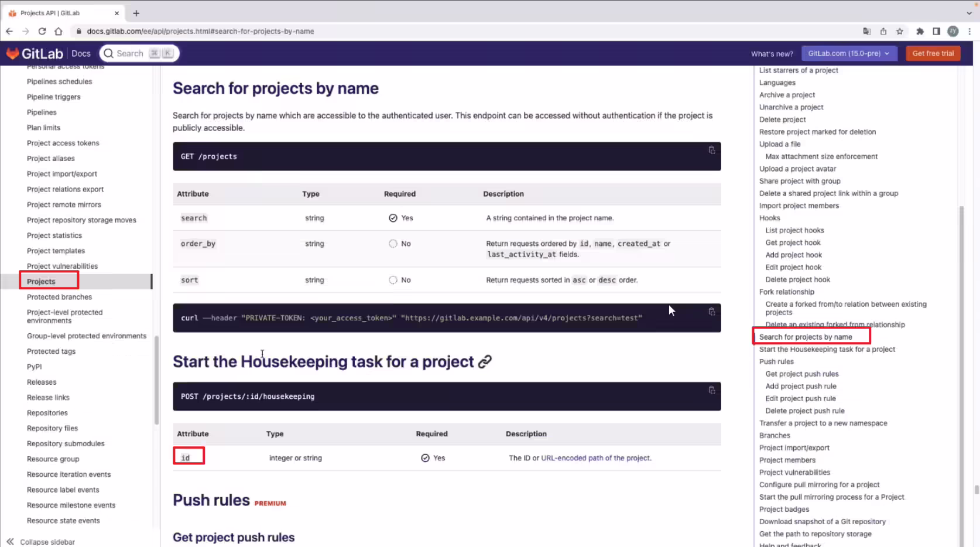980x547 pixels.
Task: Open the URL-encoded path of the project link
Action: point(595,458)
